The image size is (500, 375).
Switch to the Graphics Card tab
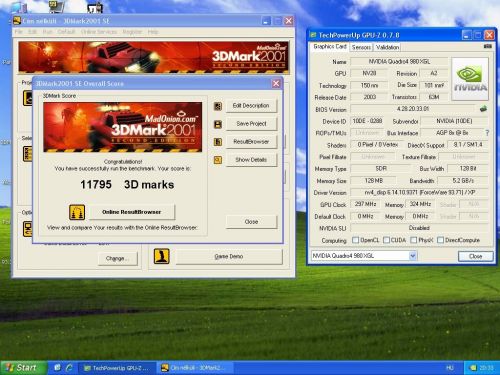[x=330, y=47]
